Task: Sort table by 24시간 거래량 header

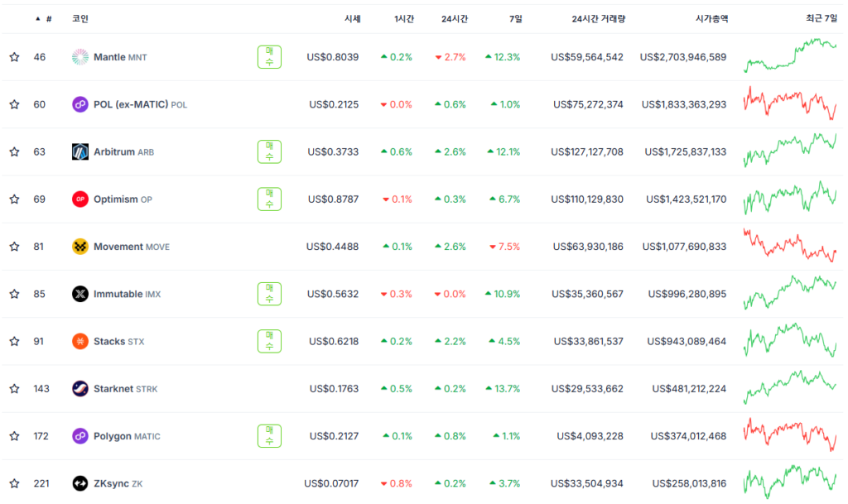Action: (x=597, y=18)
